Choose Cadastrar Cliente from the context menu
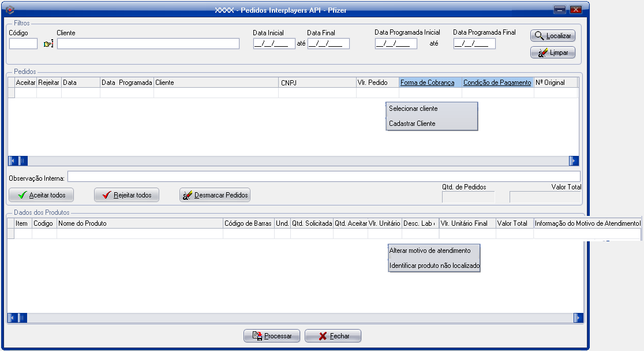644x351 pixels. pos(412,124)
